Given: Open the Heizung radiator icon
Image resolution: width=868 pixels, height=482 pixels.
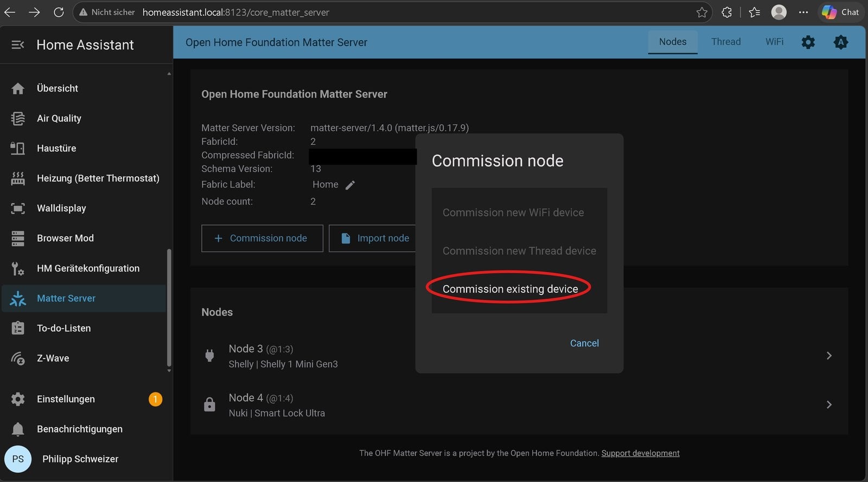Looking at the screenshot, I should 18,178.
